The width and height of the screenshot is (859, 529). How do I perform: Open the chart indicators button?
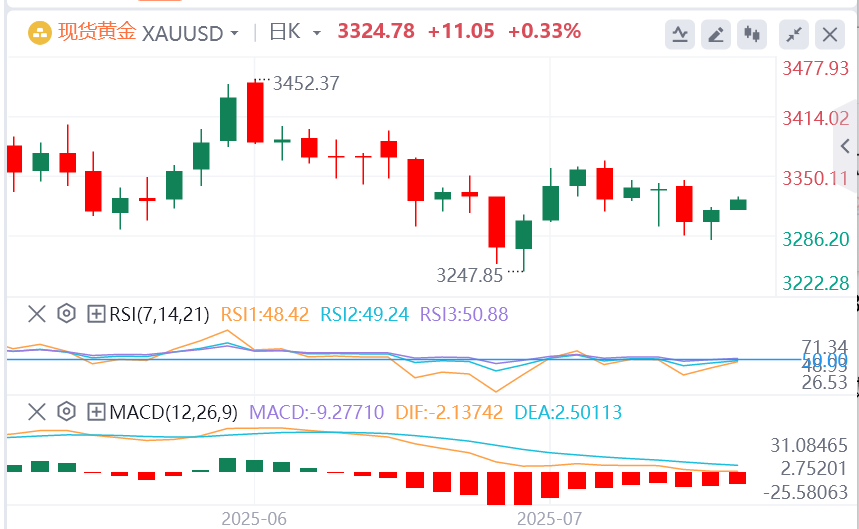680,35
